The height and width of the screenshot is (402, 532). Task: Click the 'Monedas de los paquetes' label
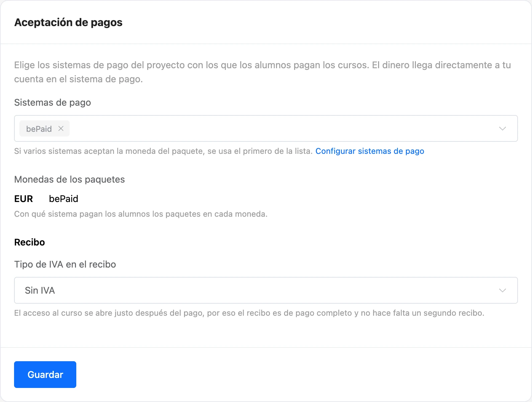click(70, 180)
